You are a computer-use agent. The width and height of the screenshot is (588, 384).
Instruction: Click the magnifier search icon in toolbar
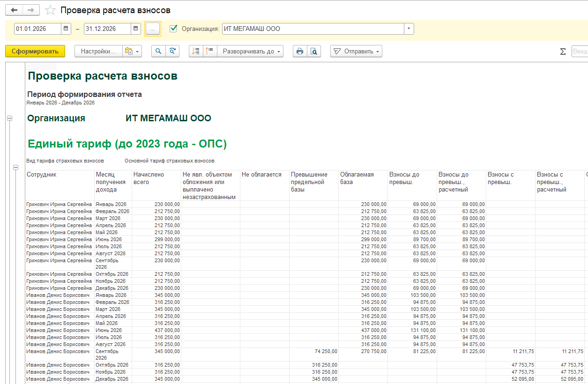[x=158, y=52]
